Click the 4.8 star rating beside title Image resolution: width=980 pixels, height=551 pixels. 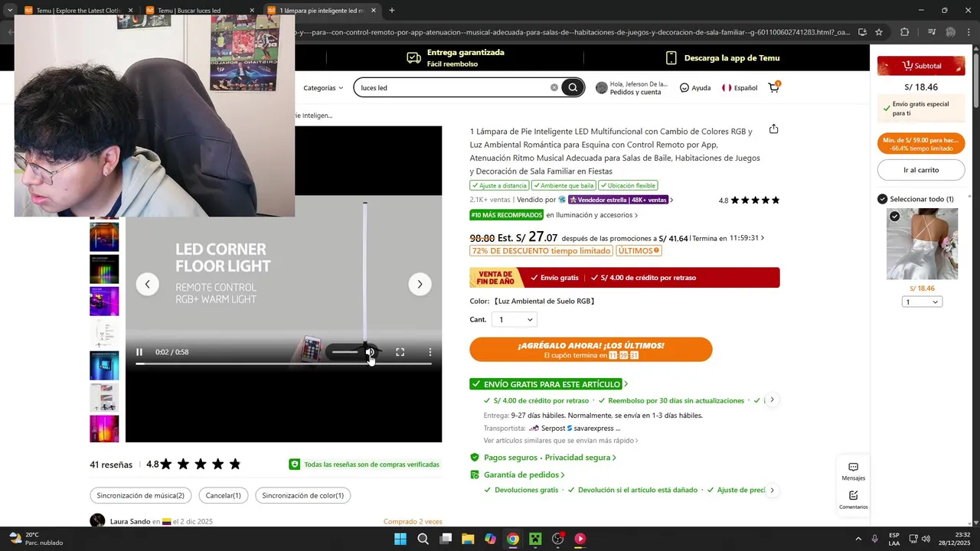coord(749,201)
